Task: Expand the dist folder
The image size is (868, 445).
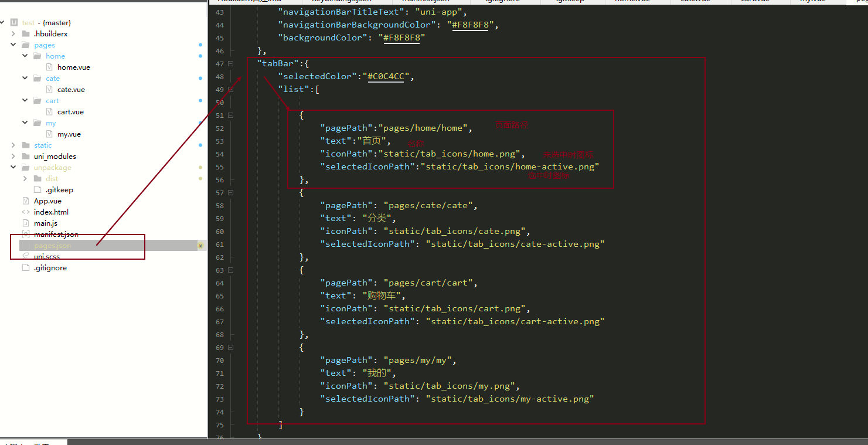Action: [x=25, y=179]
